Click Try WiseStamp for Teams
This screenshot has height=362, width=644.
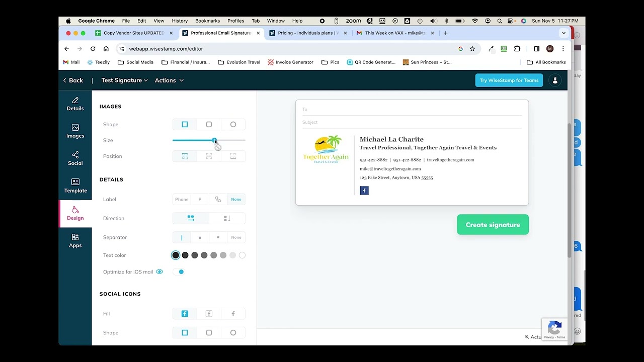point(509,80)
